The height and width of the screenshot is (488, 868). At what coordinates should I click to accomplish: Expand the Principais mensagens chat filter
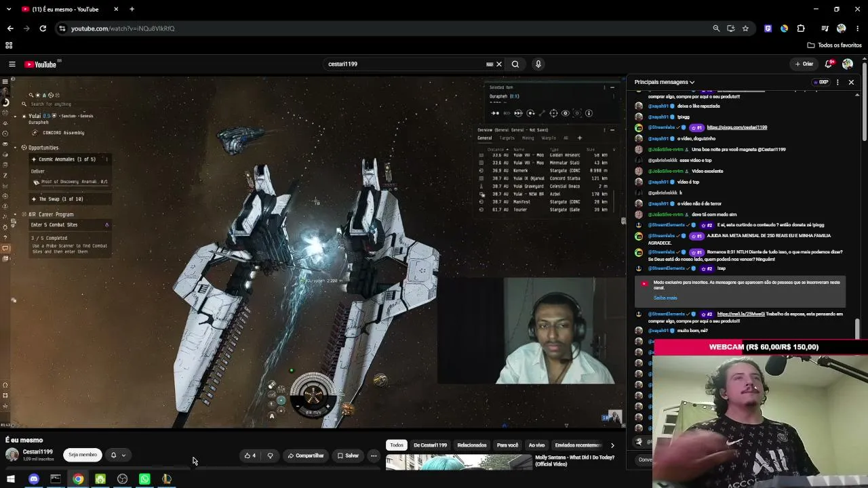point(665,82)
